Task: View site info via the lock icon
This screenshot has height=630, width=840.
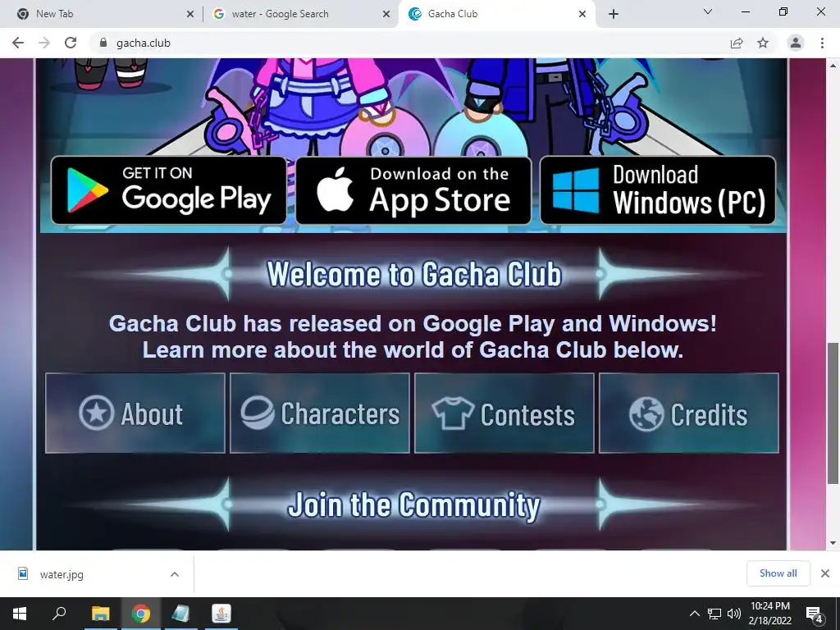Action: (x=103, y=43)
